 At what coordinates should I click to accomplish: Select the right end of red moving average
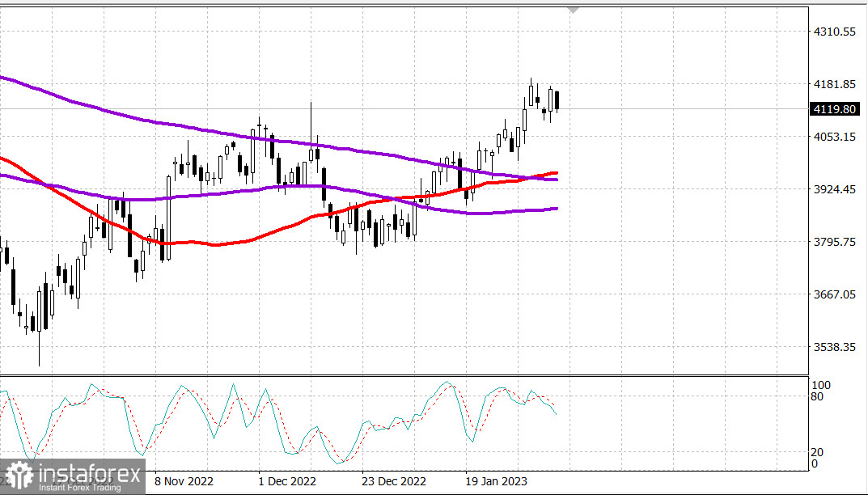[555, 173]
